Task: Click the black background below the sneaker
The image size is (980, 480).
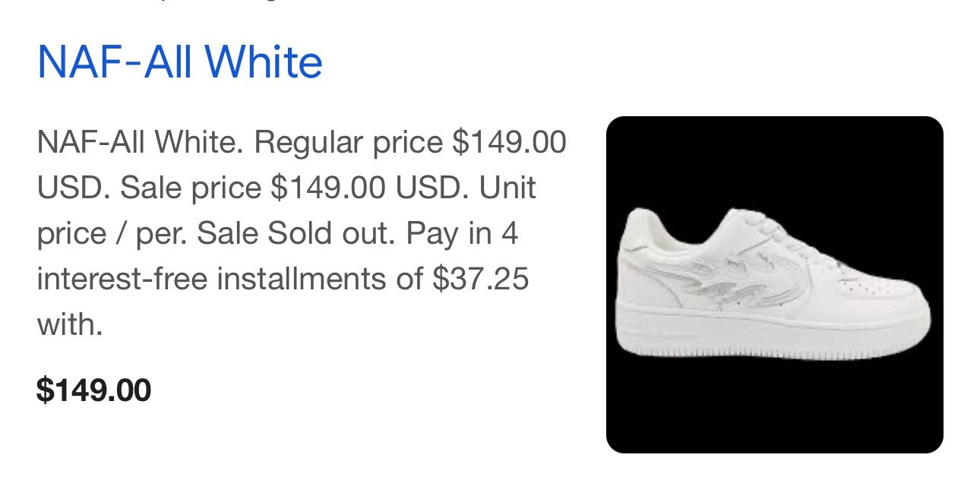Action: [774, 410]
